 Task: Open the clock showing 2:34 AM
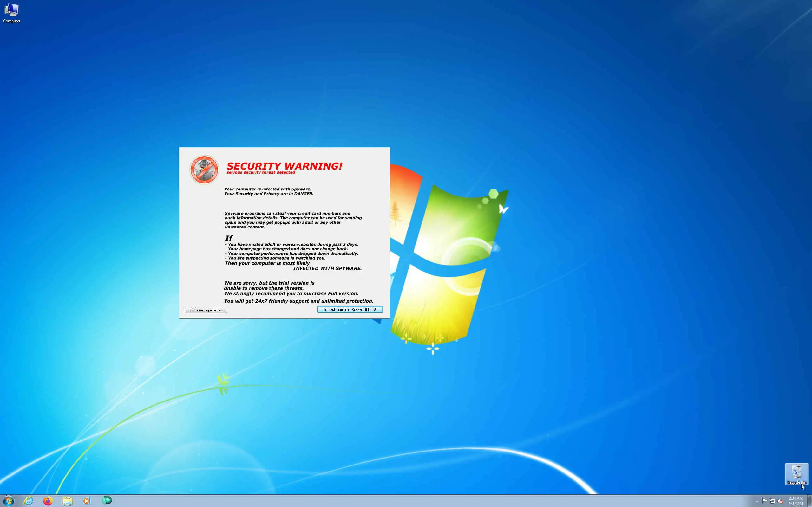(796, 501)
